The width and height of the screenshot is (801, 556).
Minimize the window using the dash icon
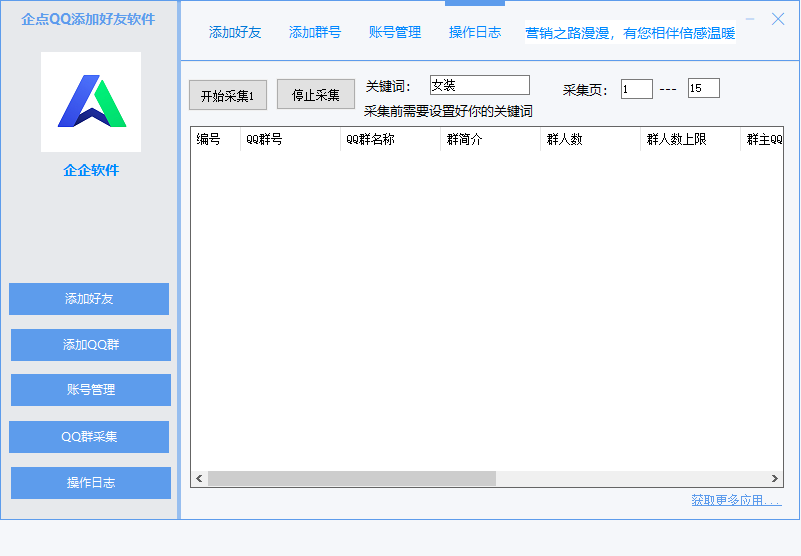tap(750, 19)
